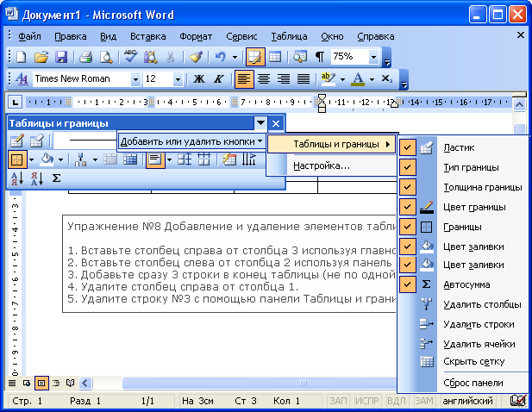
Task: Click the AutoSum sigma in floating toolbar
Action: click(x=56, y=178)
